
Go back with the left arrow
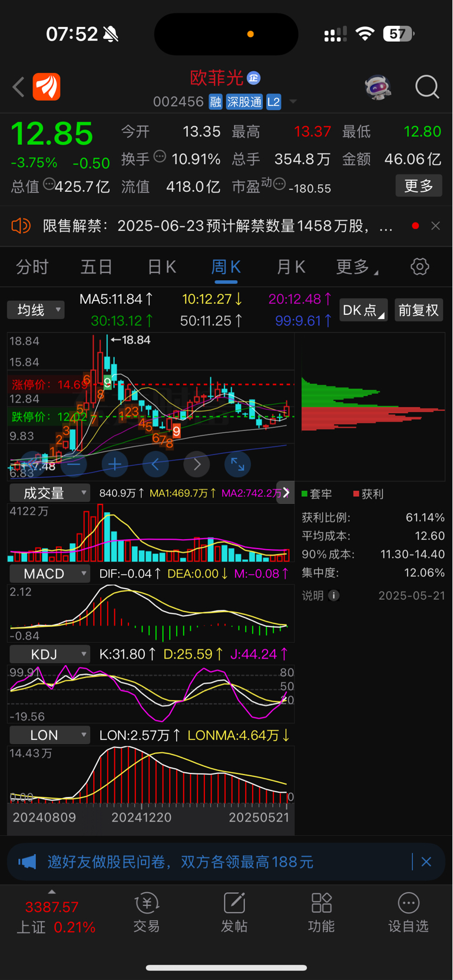(x=18, y=87)
